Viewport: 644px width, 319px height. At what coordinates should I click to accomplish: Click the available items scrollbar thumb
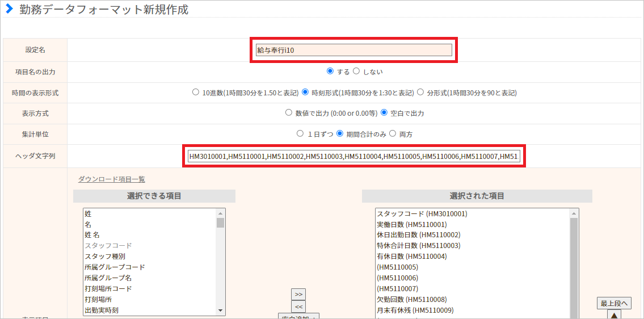pyautogui.click(x=221, y=223)
